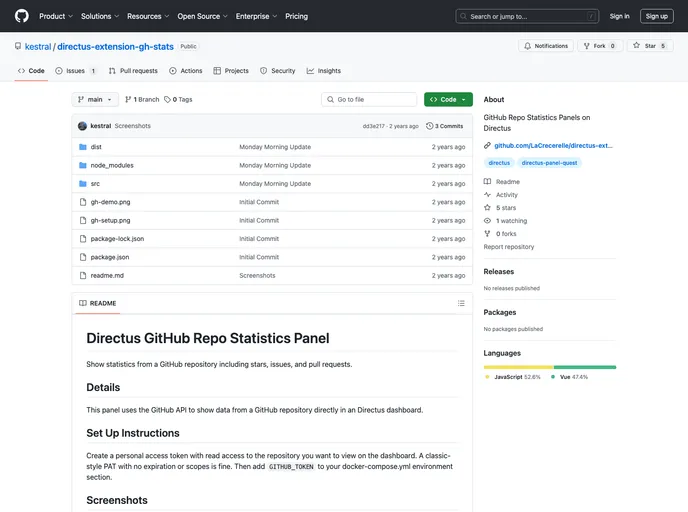688x512 pixels.
Task: Expand the Open Source menu
Action: pos(202,16)
